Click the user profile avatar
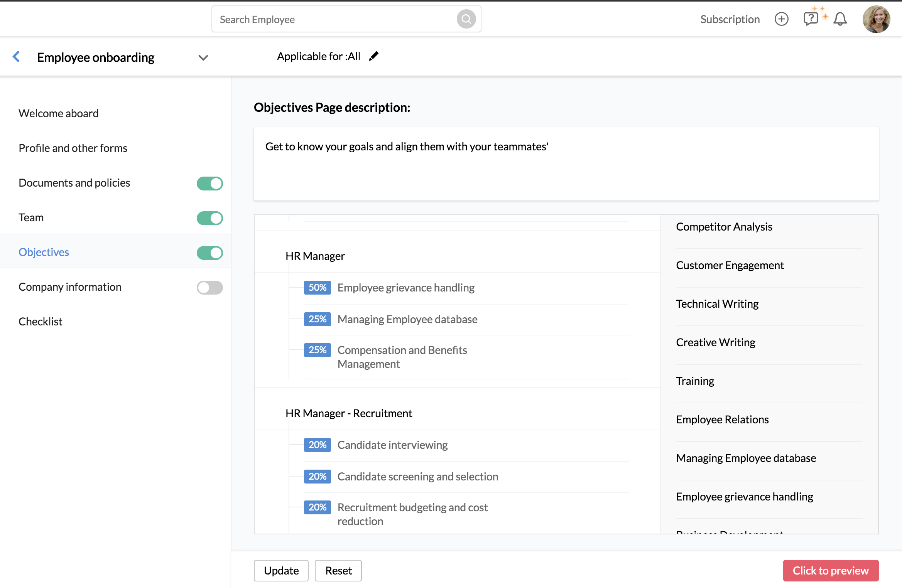This screenshot has width=902, height=588. click(x=876, y=19)
